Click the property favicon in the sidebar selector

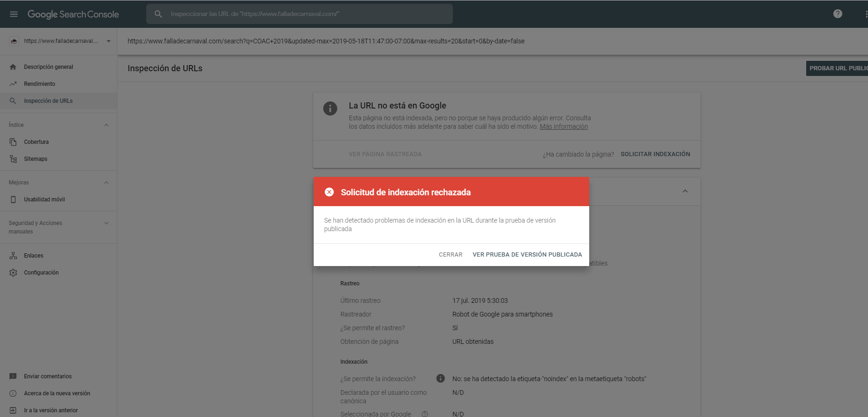14,41
